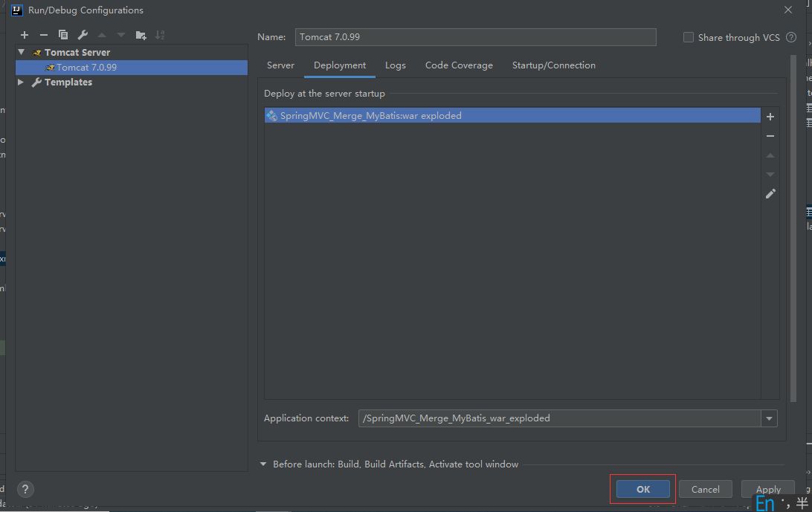
Task: Select the Deployment tab
Action: (340, 65)
